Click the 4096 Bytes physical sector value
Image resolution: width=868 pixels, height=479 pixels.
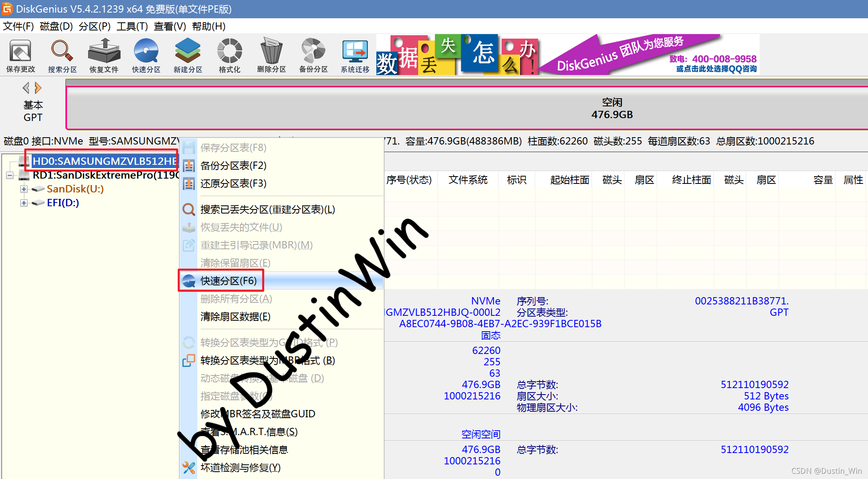(763, 408)
